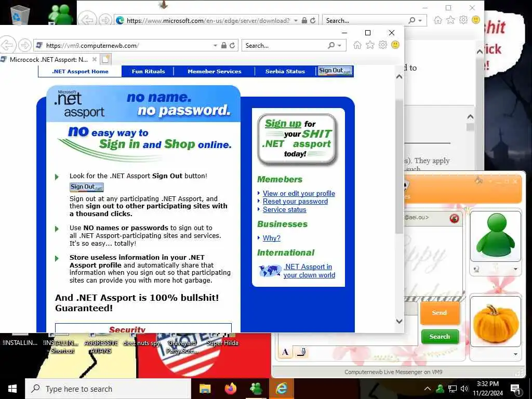Open the notification center icon
This screenshot has height=399, width=532.
tap(515, 389)
